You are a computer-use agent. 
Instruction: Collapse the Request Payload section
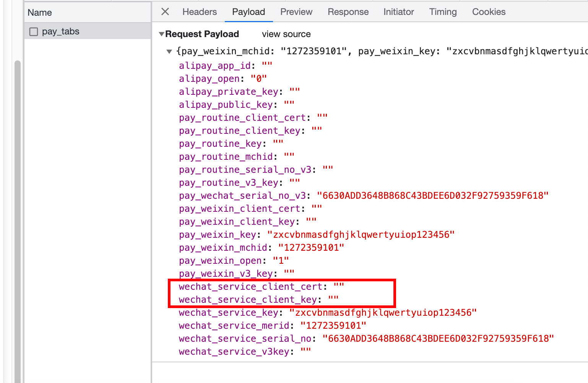click(162, 34)
